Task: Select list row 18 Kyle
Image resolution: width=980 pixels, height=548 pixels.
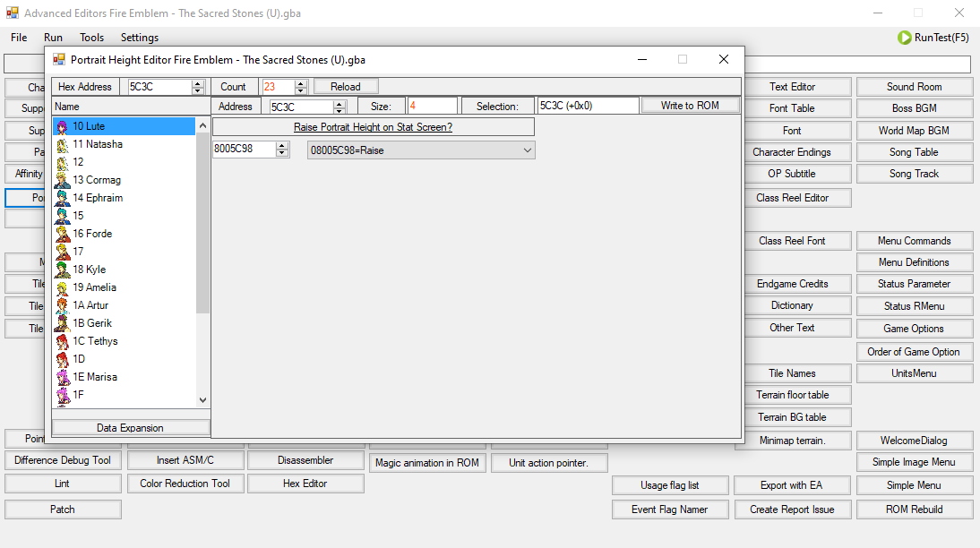Action: click(x=125, y=270)
